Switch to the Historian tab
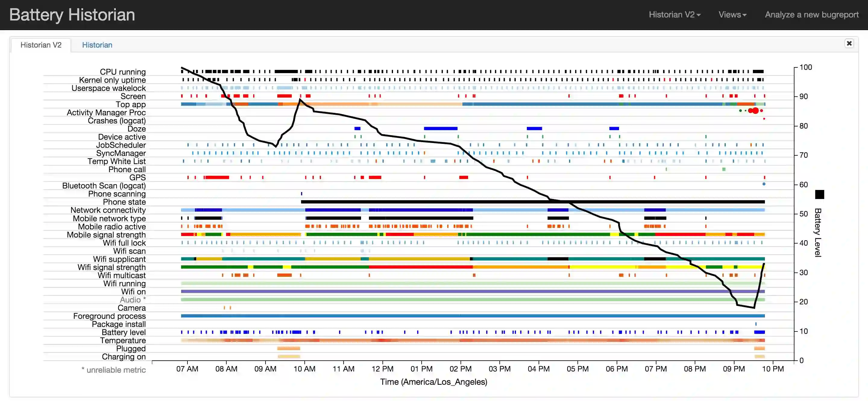Viewport: 868px width, 401px height. click(97, 45)
